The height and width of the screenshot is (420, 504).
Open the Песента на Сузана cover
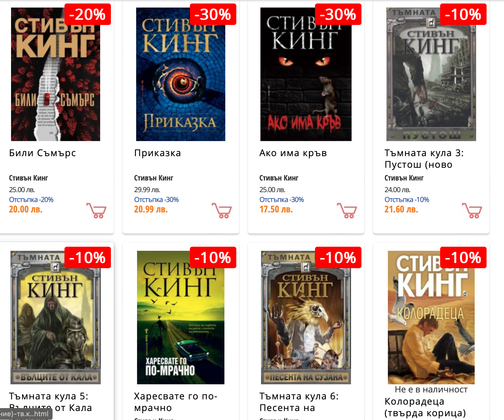coord(306,318)
